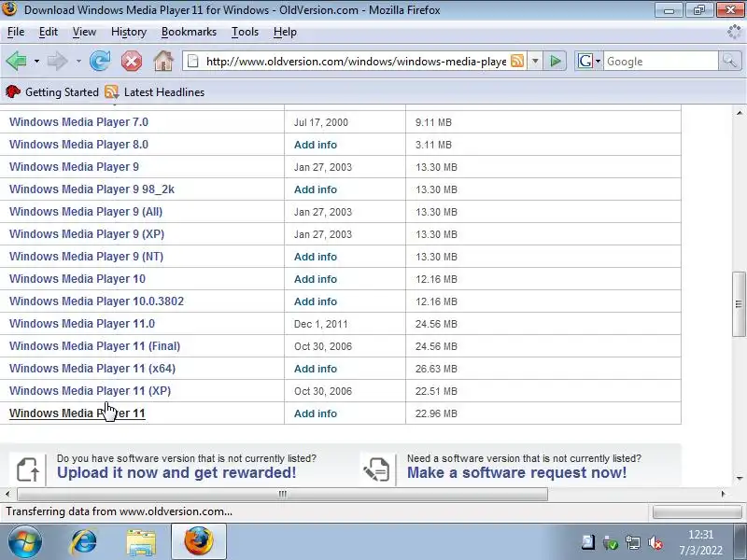The image size is (747, 560).
Task: Open the Tools menu
Action: pyautogui.click(x=245, y=32)
